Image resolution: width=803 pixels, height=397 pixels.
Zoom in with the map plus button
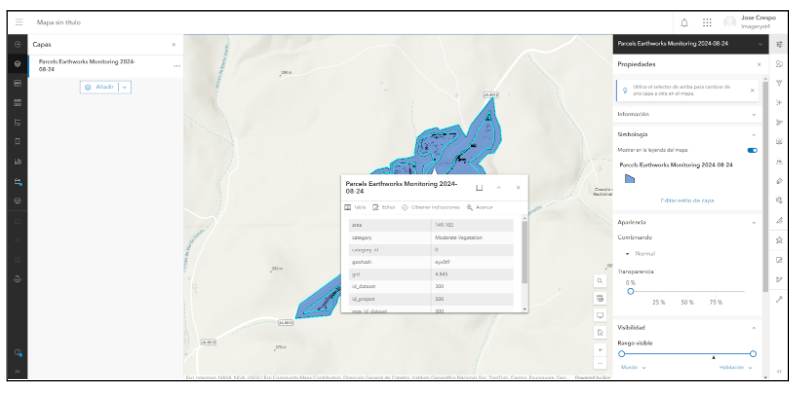[600, 349]
